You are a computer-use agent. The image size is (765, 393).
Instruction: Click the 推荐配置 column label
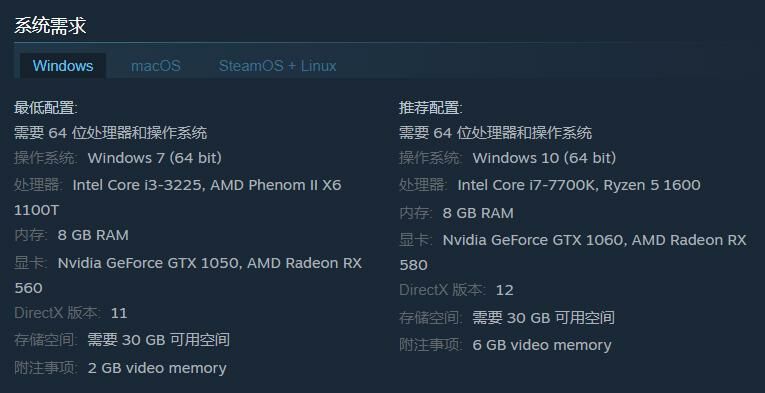431,107
